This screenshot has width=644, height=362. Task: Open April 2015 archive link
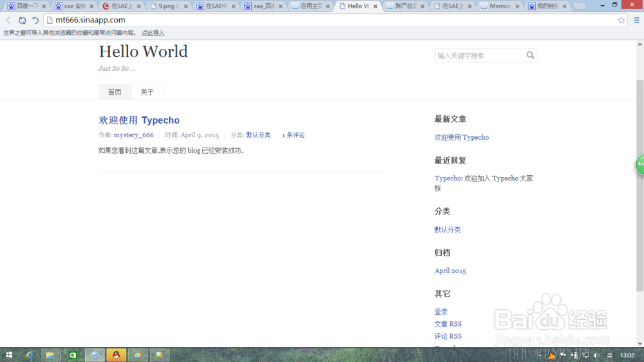tap(450, 271)
